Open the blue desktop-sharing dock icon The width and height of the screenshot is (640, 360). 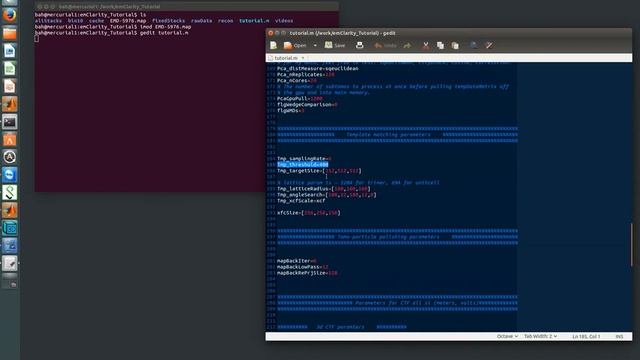click(10, 246)
